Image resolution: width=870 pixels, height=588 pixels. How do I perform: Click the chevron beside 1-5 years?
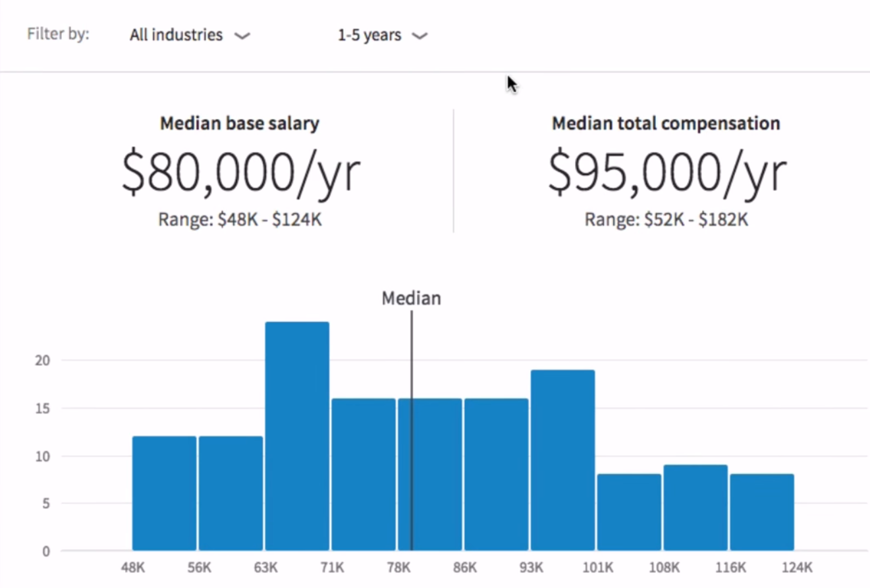(x=420, y=37)
